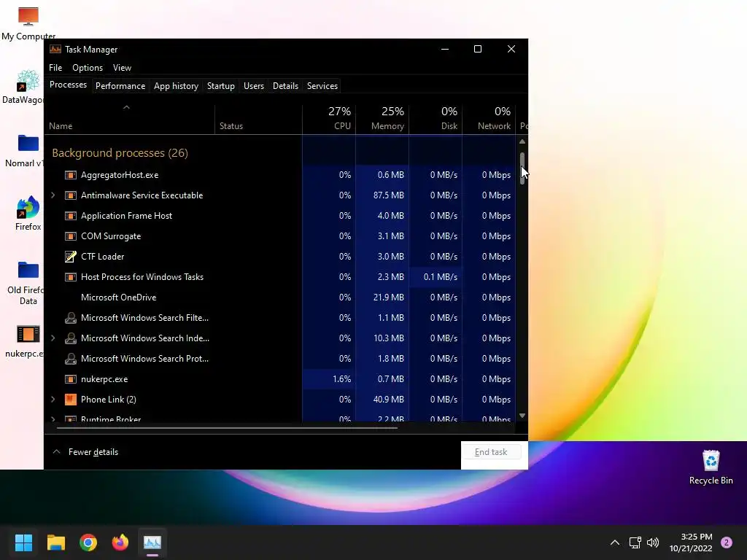
Task: Expand Antimalware Service Executable process group
Action: point(53,195)
